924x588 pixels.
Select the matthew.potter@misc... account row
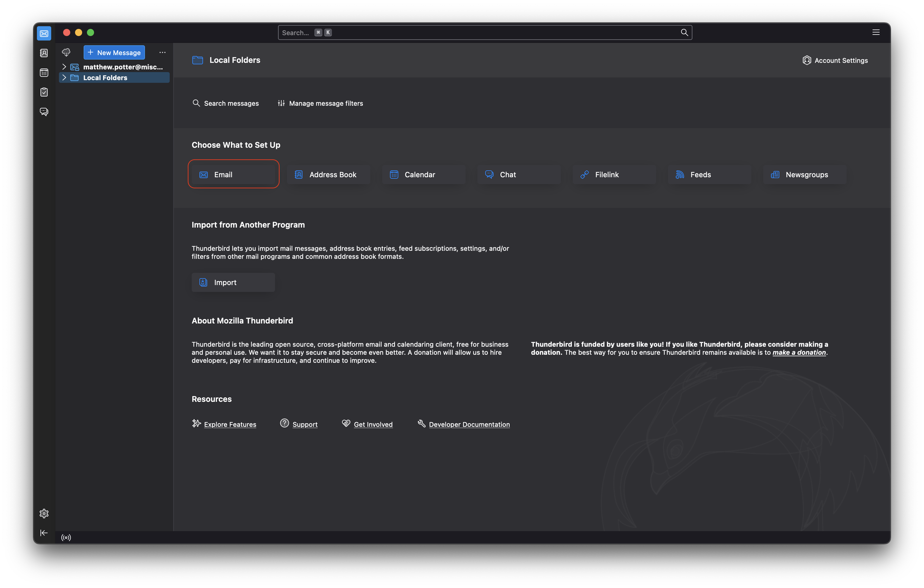(x=114, y=67)
